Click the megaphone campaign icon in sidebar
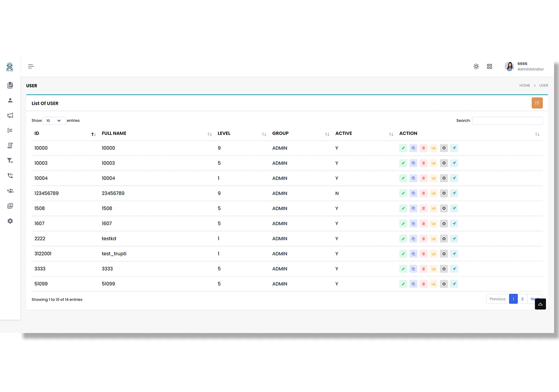Image resolution: width=559 pixels, height=392 pixels. pyautogui.click(x=10, y=116)
